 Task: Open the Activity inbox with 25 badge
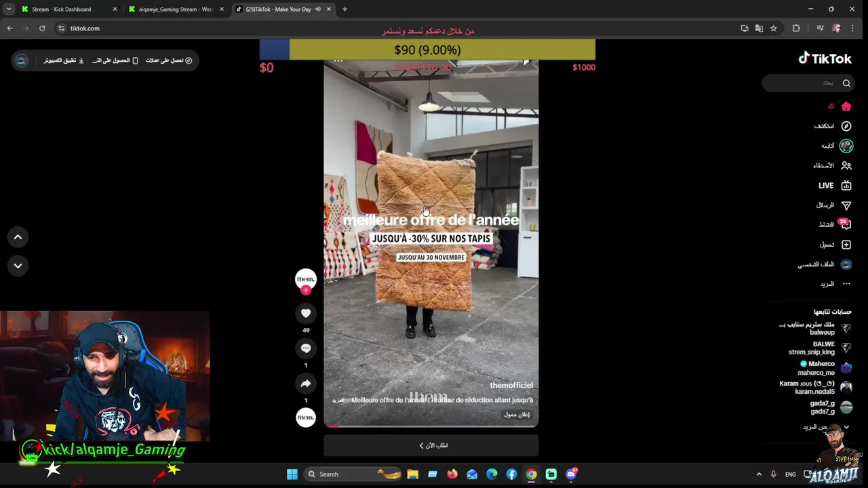845,225
